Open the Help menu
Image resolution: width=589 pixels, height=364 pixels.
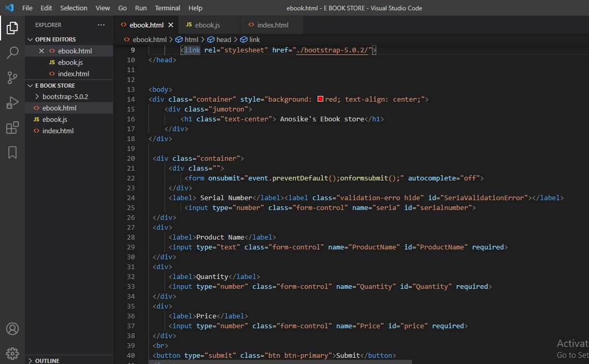point(195,8)
